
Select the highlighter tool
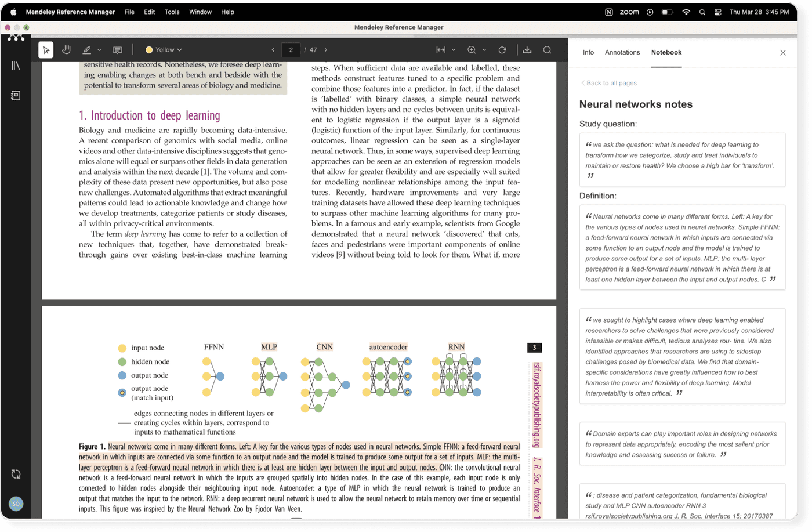tap(86, 50)
